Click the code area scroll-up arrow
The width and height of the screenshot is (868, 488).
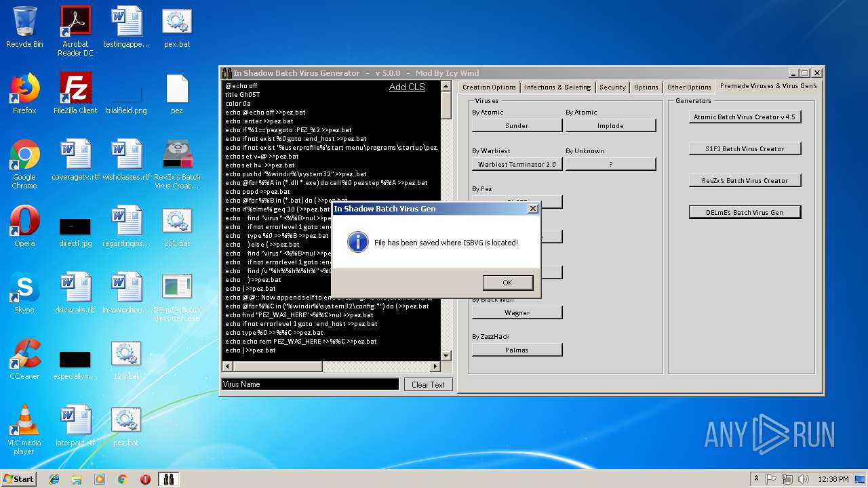point(446,86)
